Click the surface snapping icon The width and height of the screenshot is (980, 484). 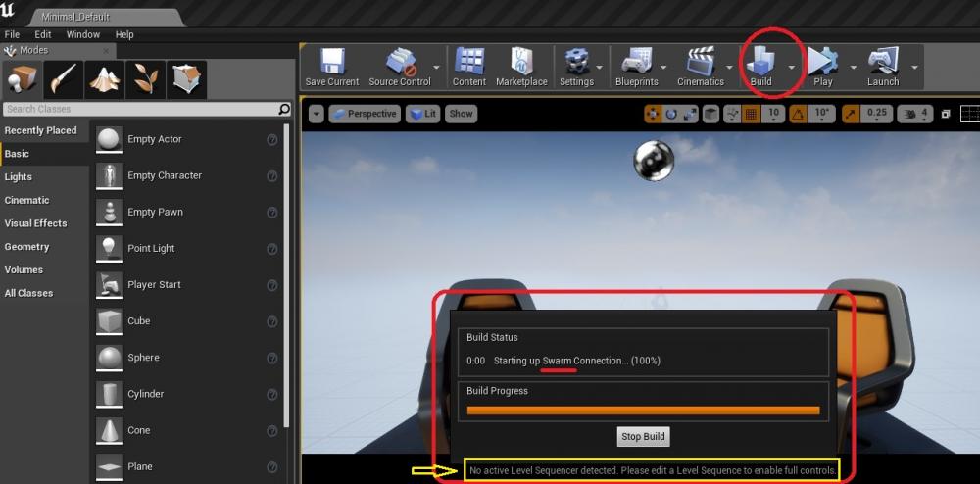coord(732,114)
